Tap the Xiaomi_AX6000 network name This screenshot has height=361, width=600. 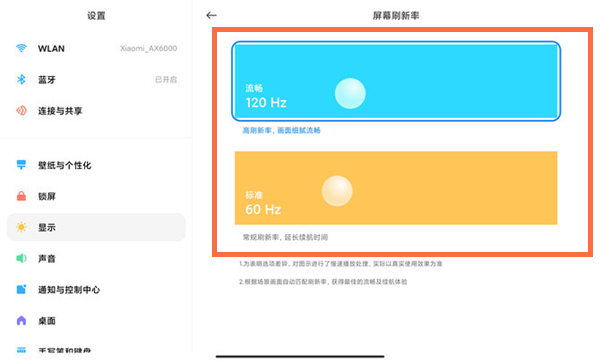tap(148, 48)
